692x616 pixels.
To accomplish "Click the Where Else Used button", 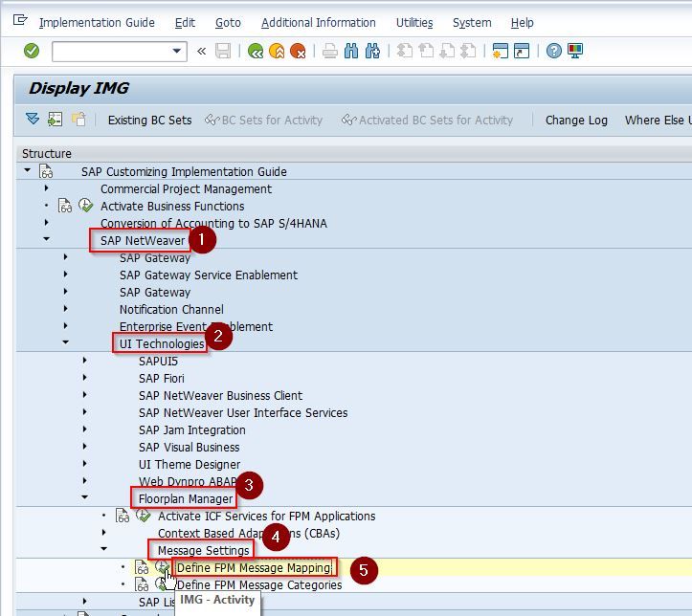I will click(x=658, y=120).
